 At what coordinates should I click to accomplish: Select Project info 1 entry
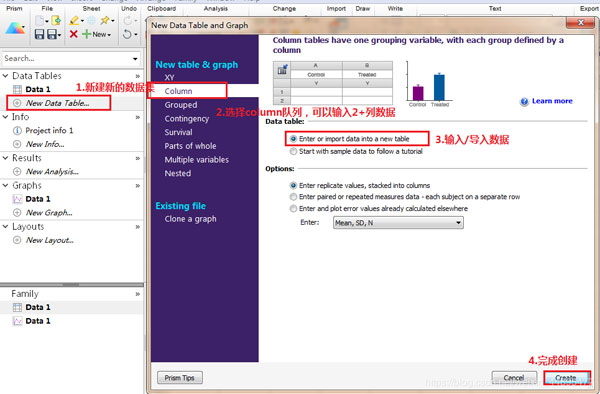(x=49, y=130)
